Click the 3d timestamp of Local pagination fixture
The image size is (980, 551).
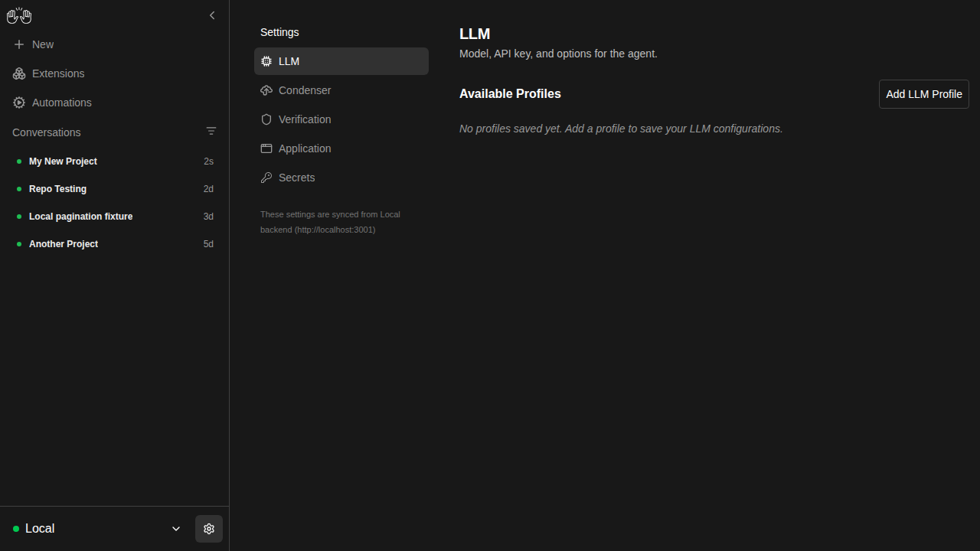click(x=208, y=217)
